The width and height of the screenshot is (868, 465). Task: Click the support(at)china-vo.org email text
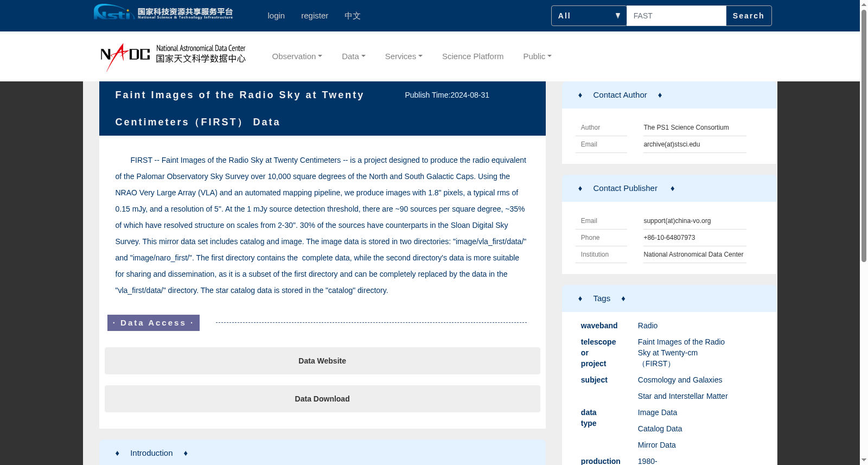(x=677, y=221)
